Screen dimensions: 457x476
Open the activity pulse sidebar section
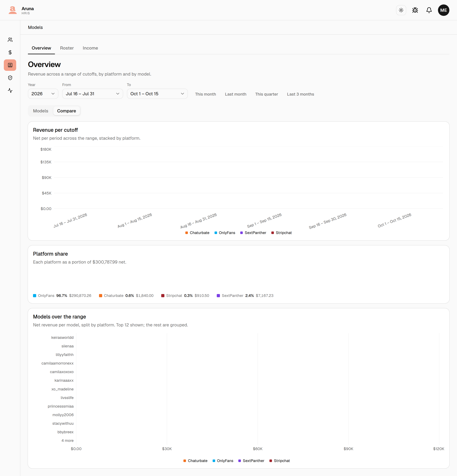[10, 91]
